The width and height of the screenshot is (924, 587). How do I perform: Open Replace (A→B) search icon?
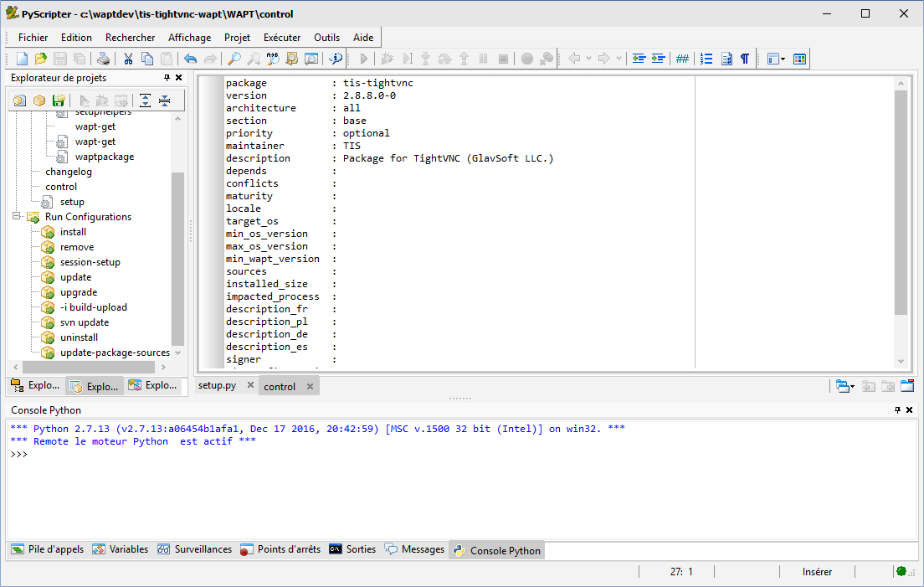(273, 59)
